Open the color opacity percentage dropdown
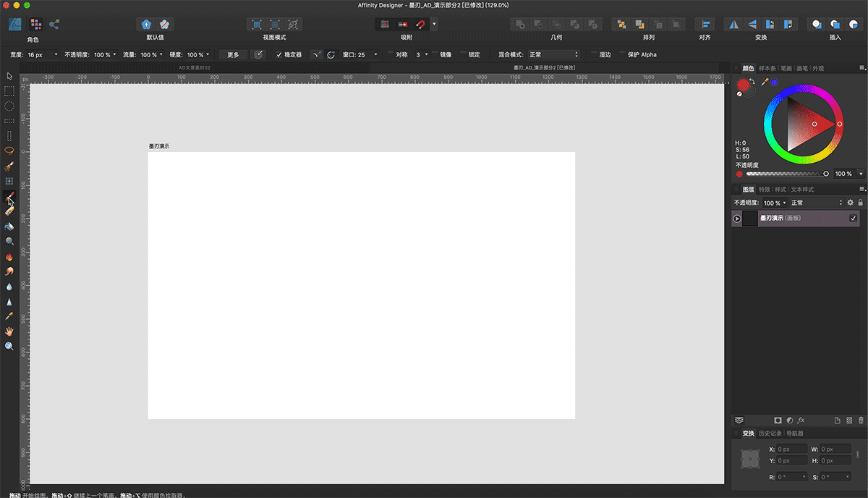The width and height of the screenshot is (868, 498). (860, 174)
